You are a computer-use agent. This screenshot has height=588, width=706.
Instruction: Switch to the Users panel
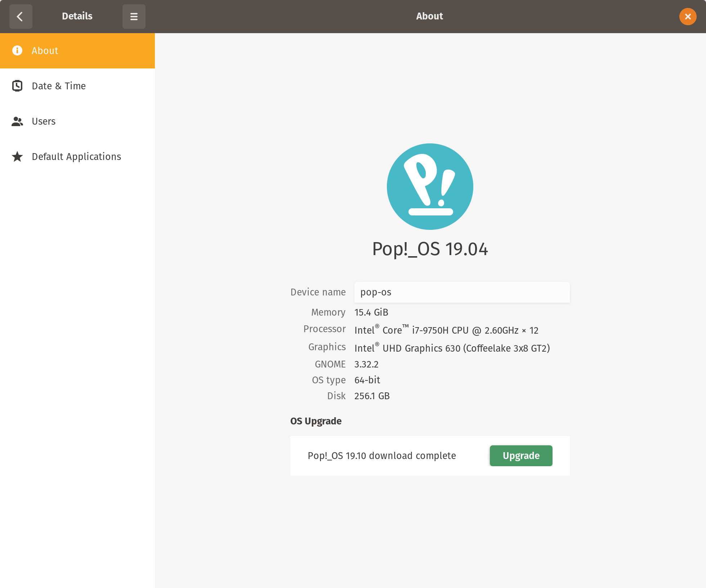pos(43,121)
